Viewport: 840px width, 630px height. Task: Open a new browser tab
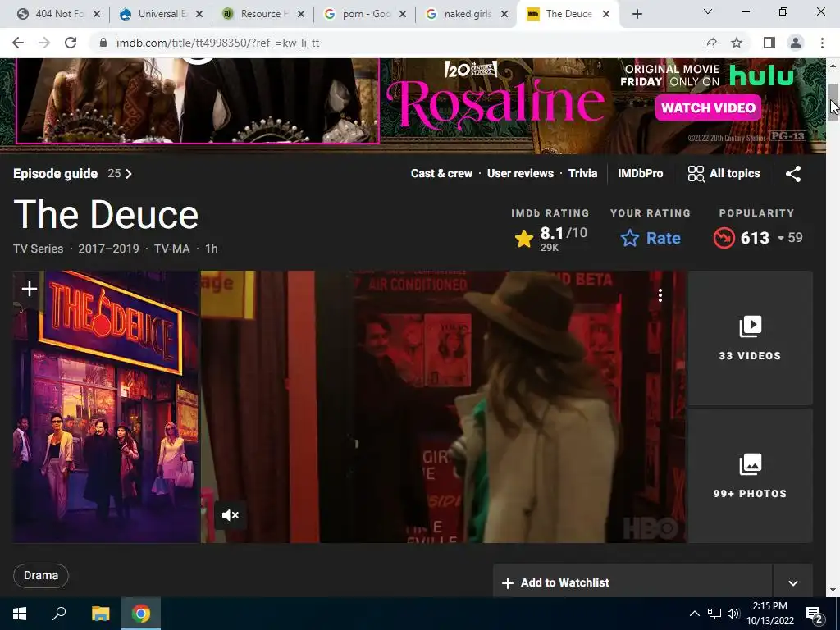(x=637, y=14)
